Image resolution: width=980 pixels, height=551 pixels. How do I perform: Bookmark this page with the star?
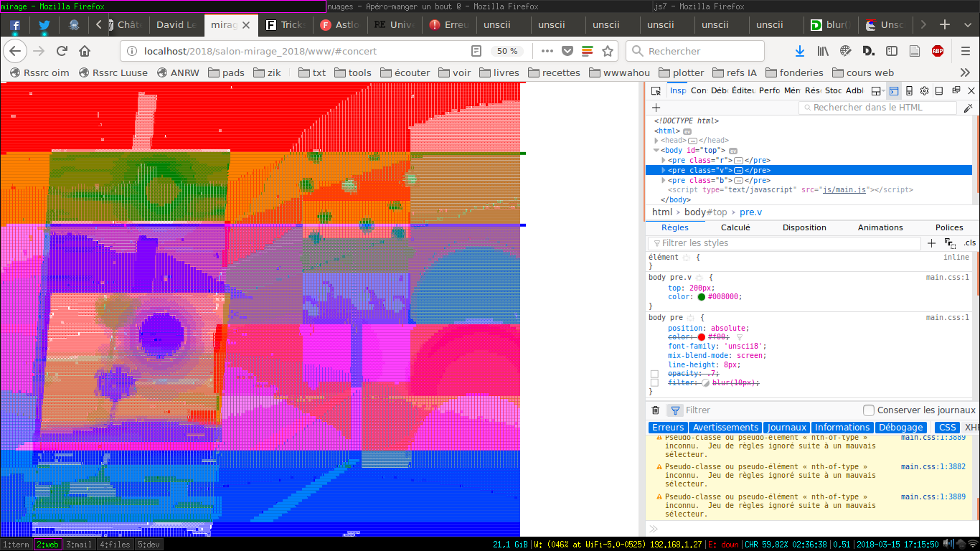coord(608,51)
